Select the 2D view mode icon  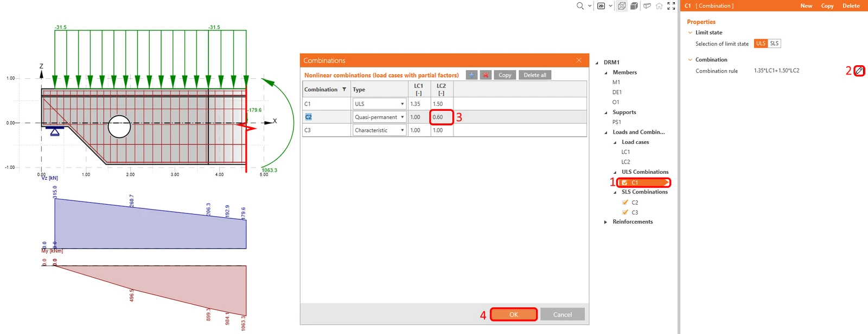click(601, 6)
